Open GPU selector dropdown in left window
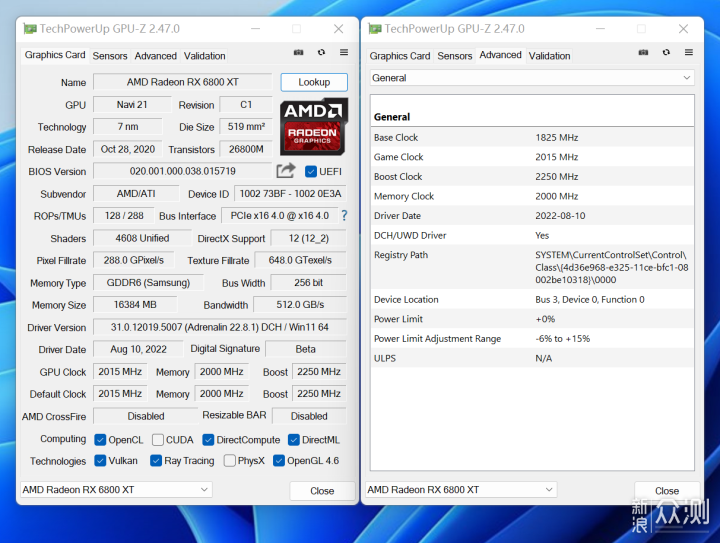The width and height of the screenshot is (720, 543). [x=116, y=490]
